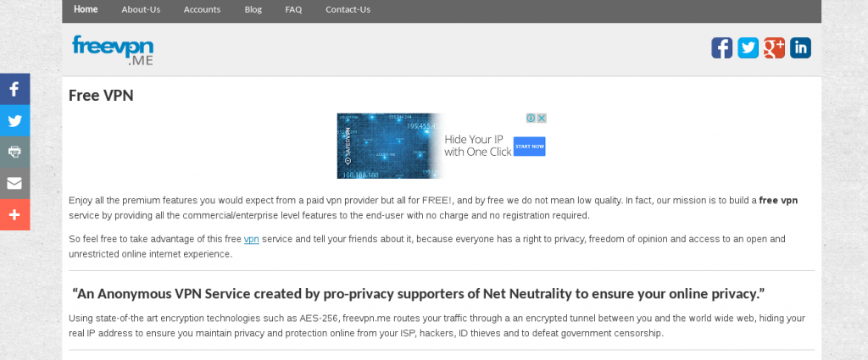Open the FAQ menu item
868x360 pixels.
pyautogui.click(x=293, y=10)
